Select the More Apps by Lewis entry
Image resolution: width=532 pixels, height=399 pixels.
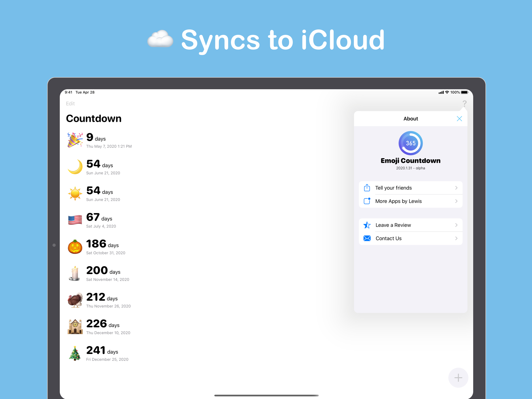point(410,201)
